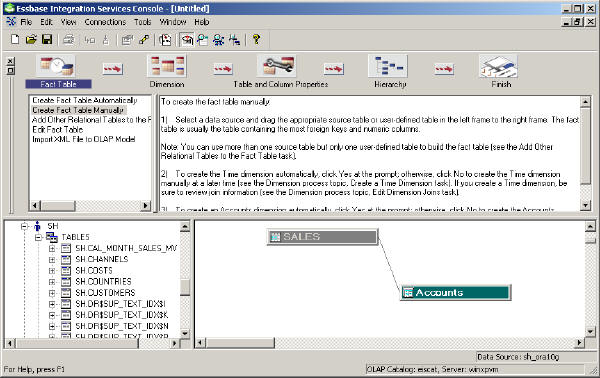
Task: Click the SH.CUSTOMERS tree row
Action: point(105,293)
